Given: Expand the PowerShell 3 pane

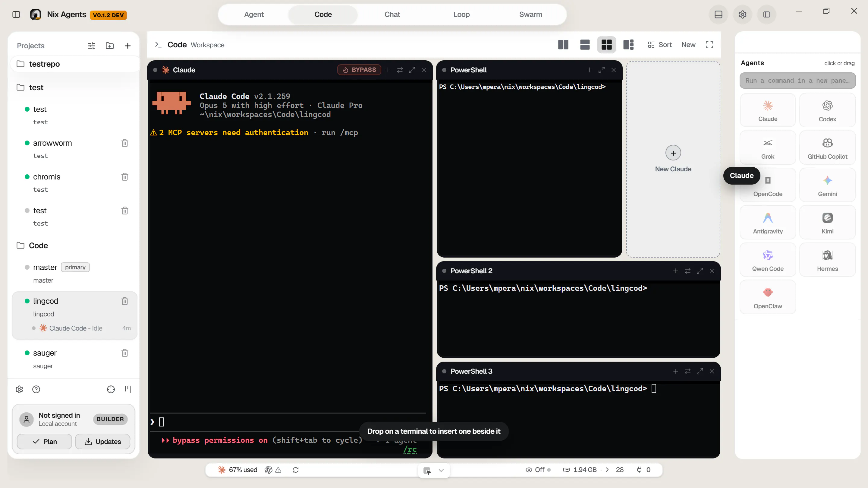Looking at the screenshot, I should point(700,371).
